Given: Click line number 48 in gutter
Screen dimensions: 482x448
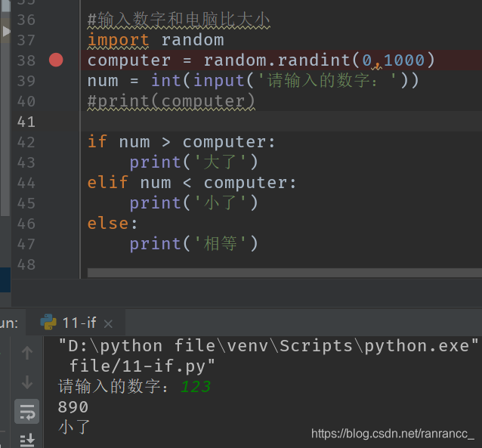Looking at the screenshot, I should tap(26, 264).
